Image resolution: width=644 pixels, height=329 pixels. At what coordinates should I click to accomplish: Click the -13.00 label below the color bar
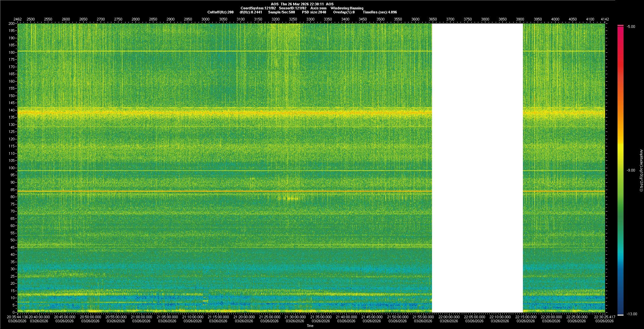[632, 314]
